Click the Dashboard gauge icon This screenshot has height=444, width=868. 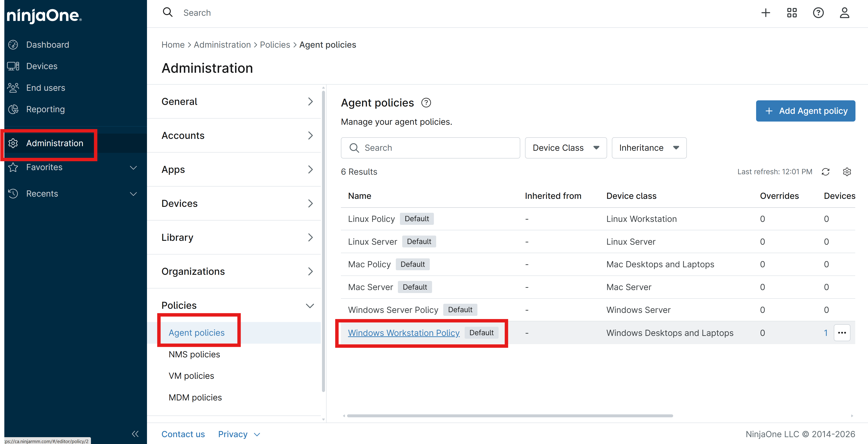[13, 44]
